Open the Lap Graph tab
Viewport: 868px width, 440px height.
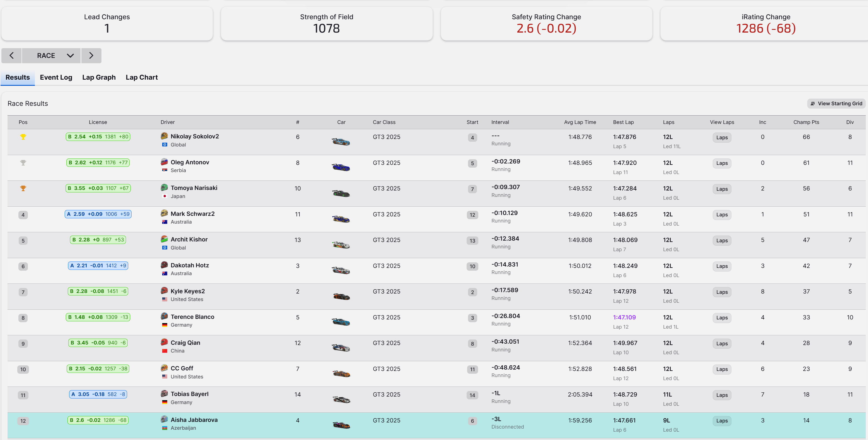(x=99, y=77)
